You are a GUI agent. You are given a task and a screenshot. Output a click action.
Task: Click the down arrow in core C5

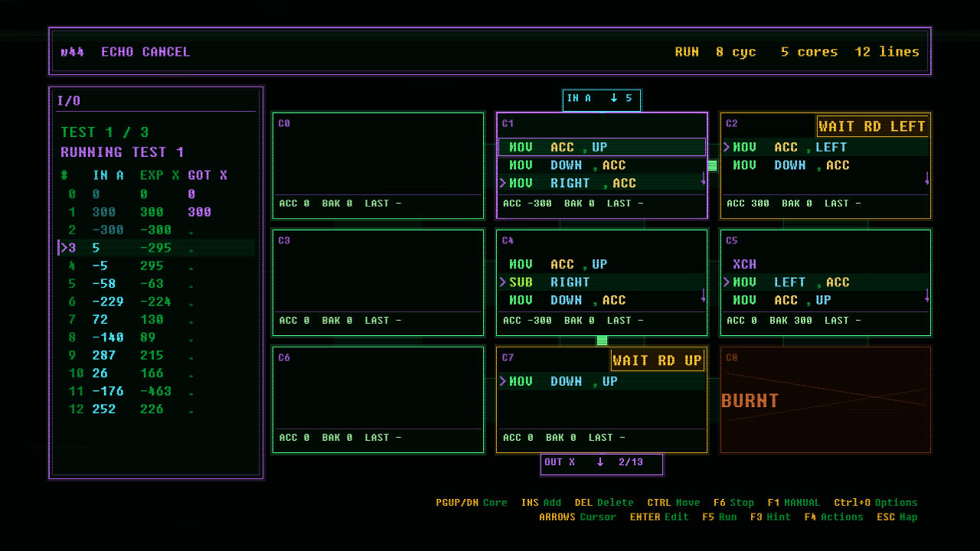point(927,295)
